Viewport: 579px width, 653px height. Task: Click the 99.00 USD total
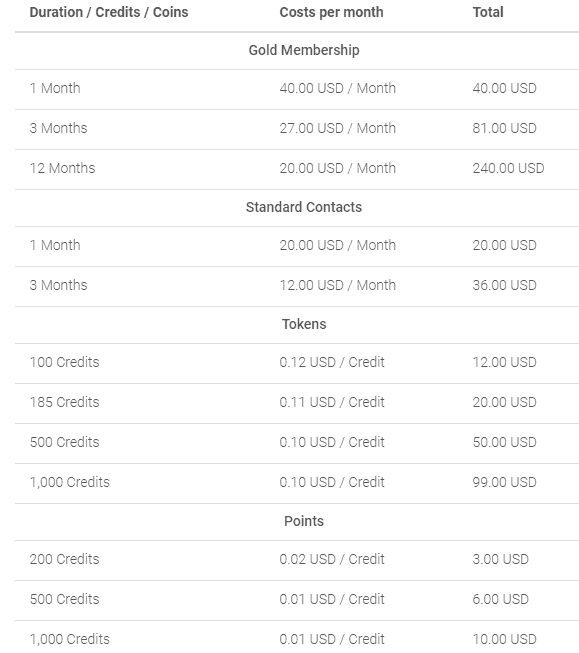pos(504,482)
